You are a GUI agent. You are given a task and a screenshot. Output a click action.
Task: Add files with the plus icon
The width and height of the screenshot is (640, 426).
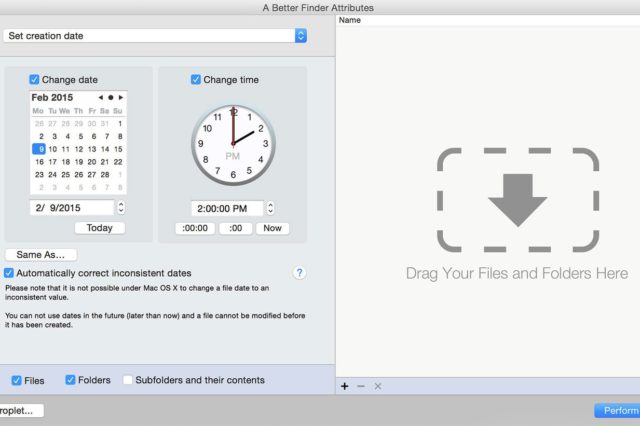[x=344, y=386]
